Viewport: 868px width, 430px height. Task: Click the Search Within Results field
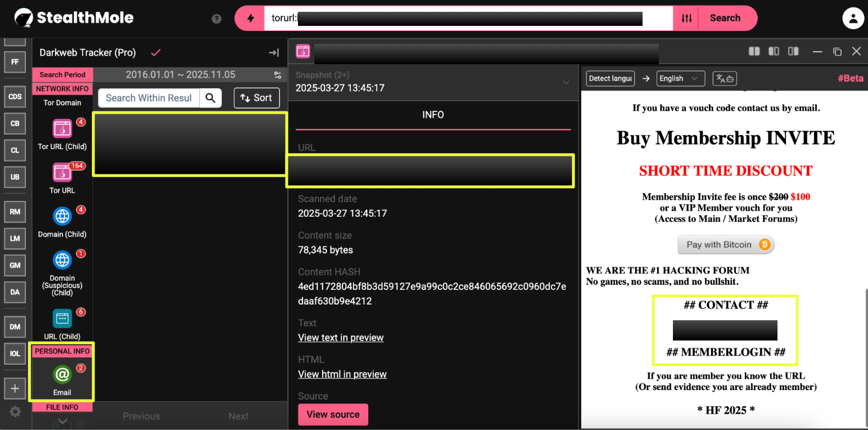pos(149,98)
